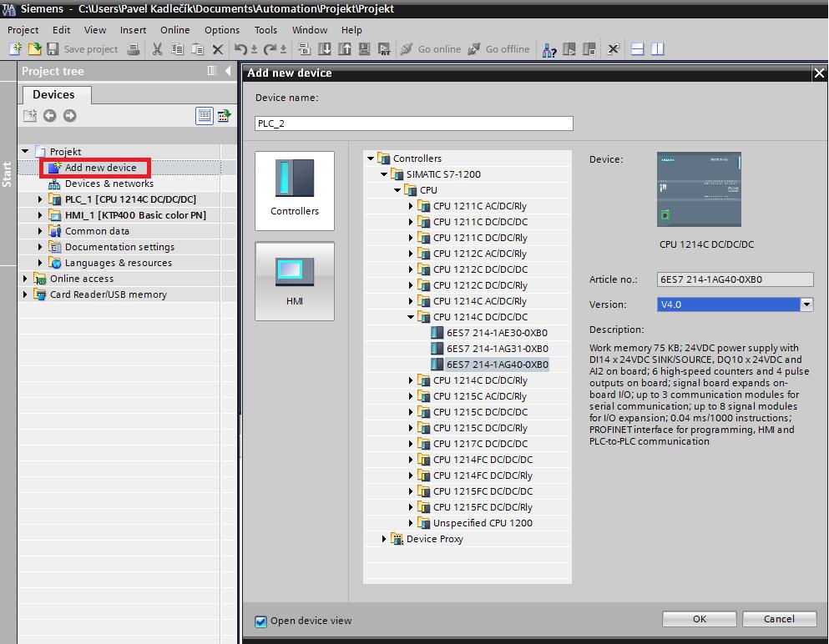
Task: Click the Device name input field
Action: click(413, 123)
